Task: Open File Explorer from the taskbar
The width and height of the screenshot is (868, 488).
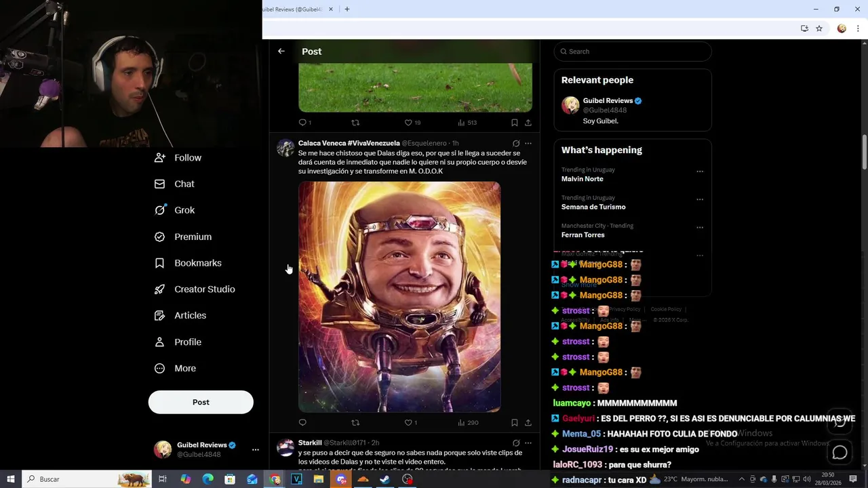Action: 319,479
